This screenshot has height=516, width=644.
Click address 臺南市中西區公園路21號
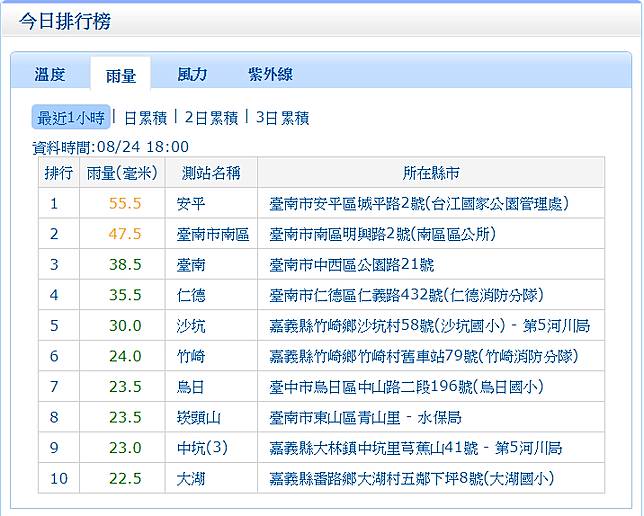click(352, 265)
